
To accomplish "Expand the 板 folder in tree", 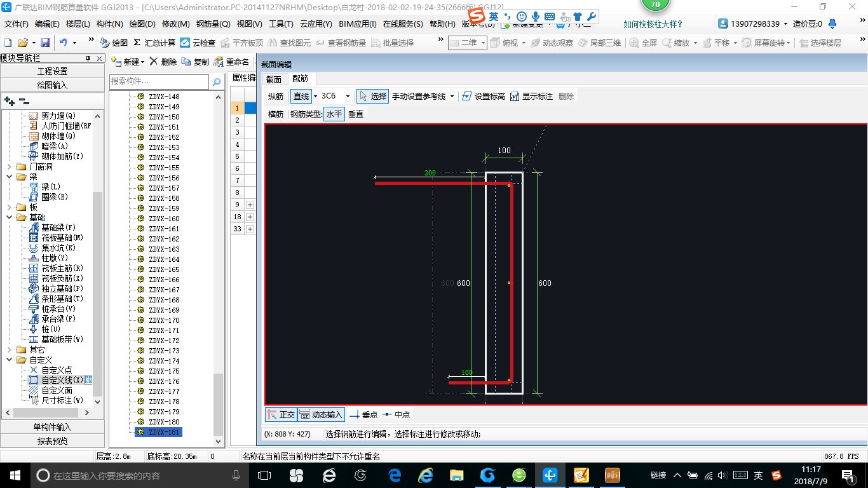I will 9,207.
